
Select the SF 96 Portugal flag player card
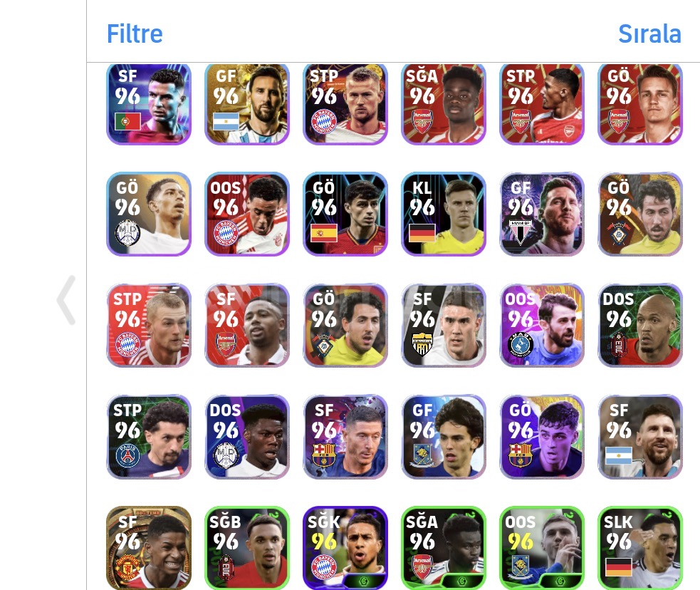pos(149,103)
